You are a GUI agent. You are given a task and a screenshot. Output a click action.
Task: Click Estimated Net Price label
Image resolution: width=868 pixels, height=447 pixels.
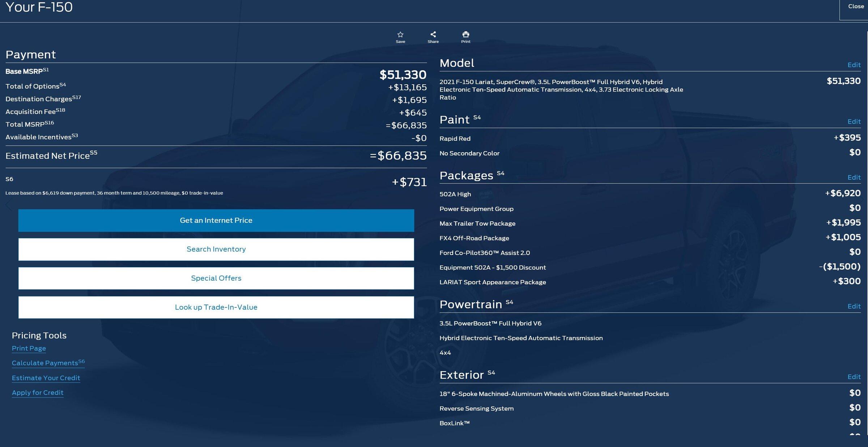click(51, 156)
